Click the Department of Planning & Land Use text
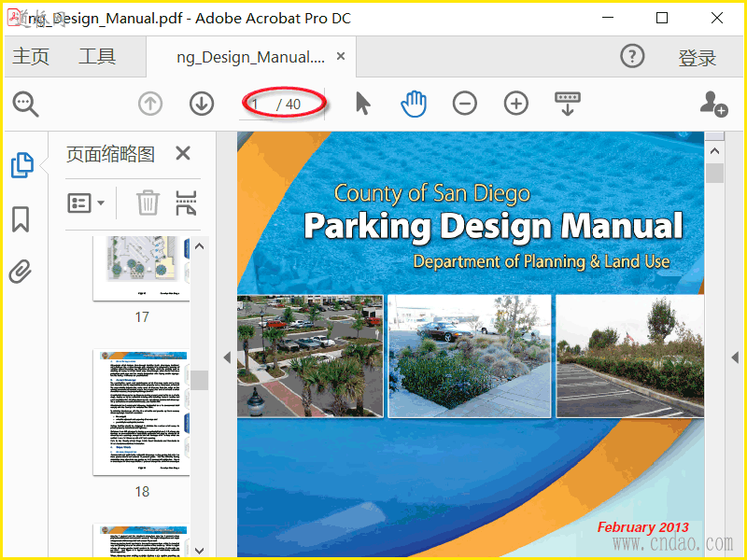The image size is (747, 560). tap(542, 261)
